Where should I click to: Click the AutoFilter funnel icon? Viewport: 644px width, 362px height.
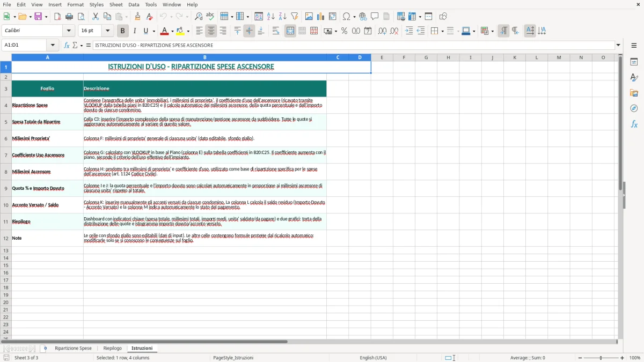click(x=295, y=17)
